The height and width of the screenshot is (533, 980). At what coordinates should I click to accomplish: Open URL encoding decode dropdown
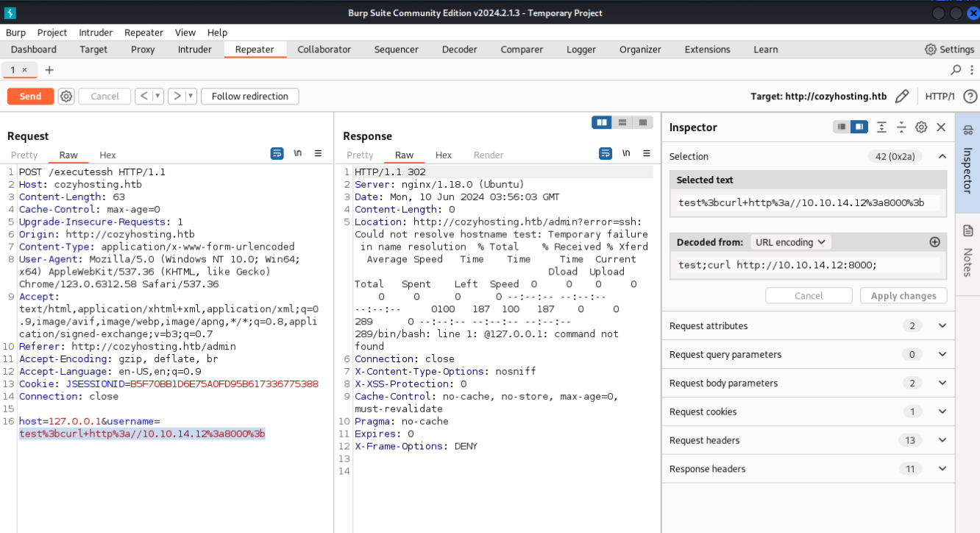pyautogui.click(x=790, y=242)
